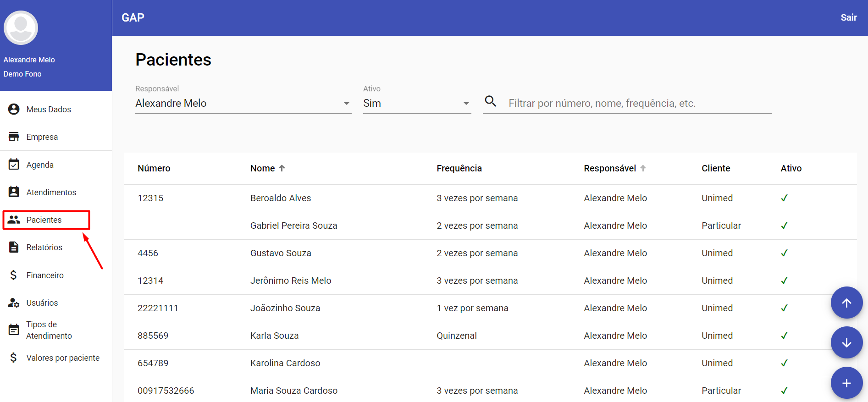The image size is (868, 402).
Task: Select Pacientes in sidebar menu
Action: pos(44,220)
